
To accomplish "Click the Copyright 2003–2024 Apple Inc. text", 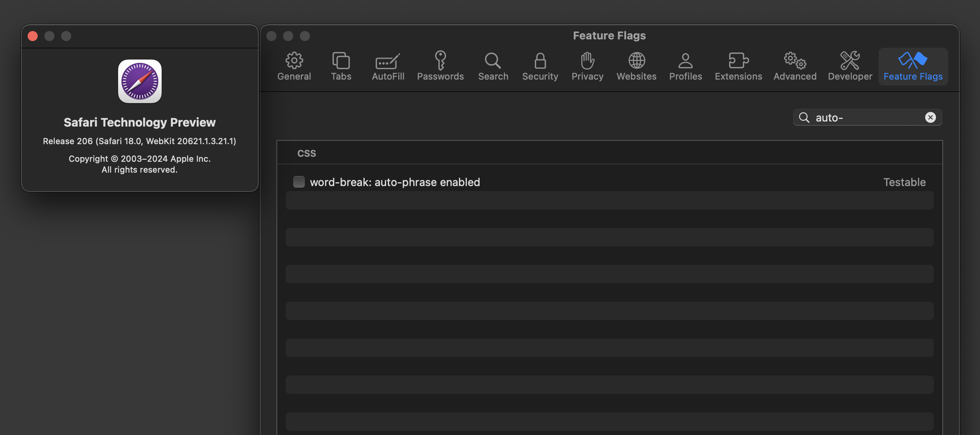I will (x=139, y=159).
